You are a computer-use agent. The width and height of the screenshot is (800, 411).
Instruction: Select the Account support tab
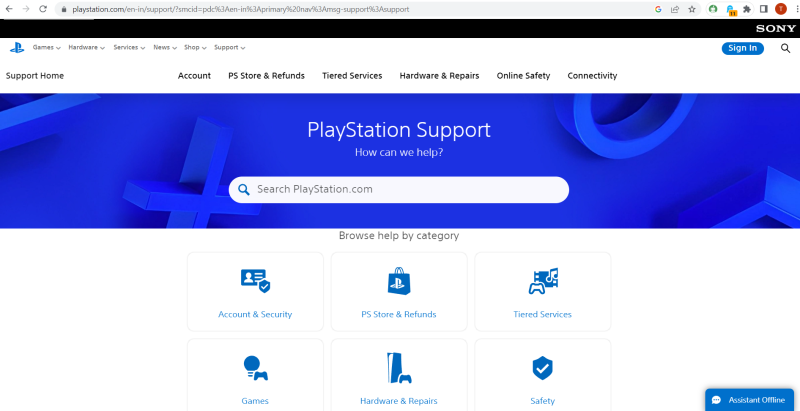click(194, 76)
